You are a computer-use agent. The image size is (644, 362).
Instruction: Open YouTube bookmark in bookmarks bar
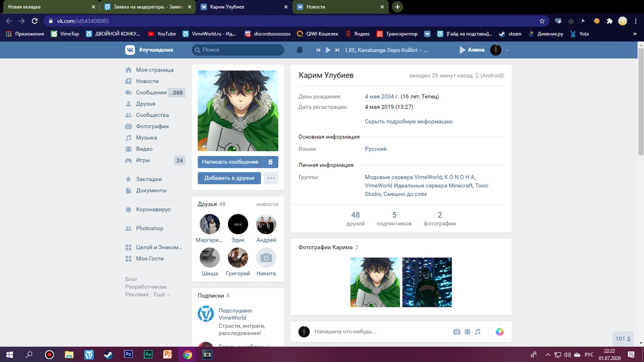[162, 34]
